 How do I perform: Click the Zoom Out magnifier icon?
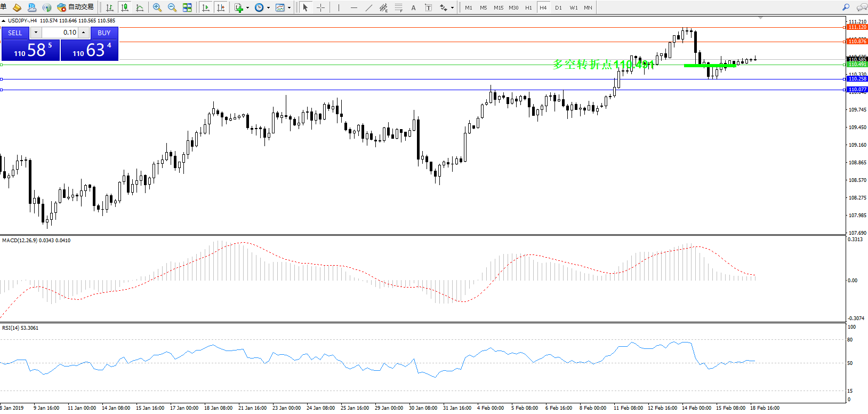click(172, 7)
